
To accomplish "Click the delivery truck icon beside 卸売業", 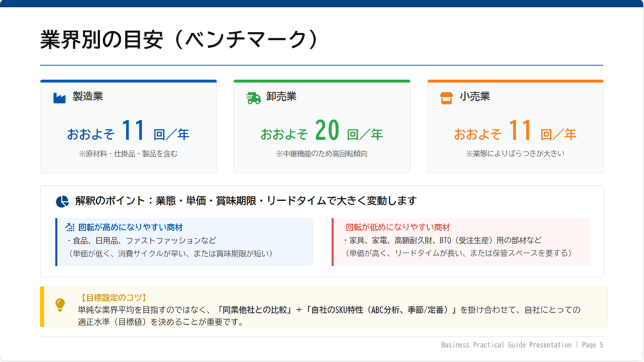I will [253, 98].
